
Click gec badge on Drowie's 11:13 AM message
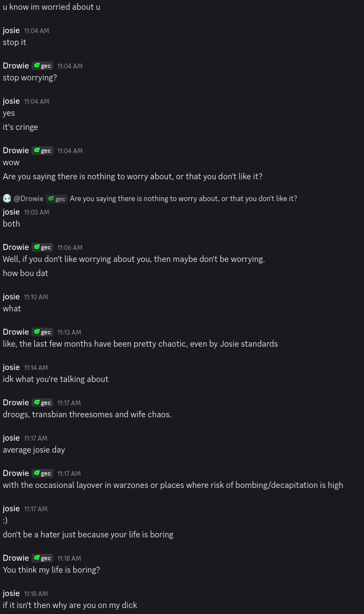[x=42, y=333]
